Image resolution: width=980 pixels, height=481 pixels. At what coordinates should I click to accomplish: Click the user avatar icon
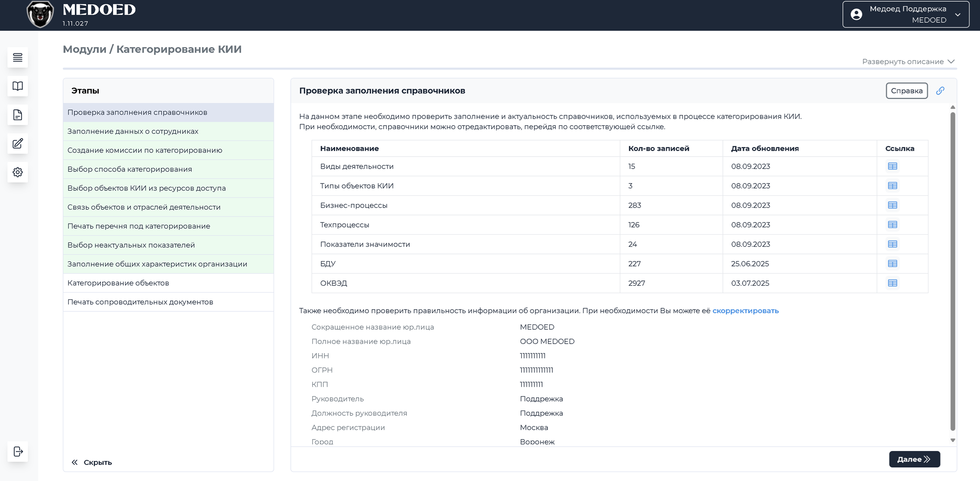point(856,14)
